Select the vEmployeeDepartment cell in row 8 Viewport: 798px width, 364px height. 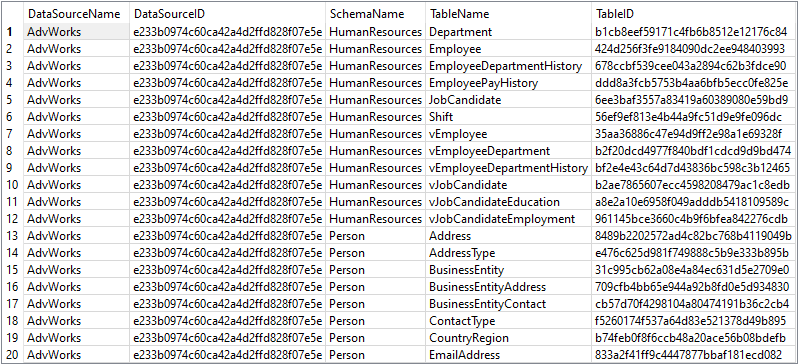tap(508, 151)
